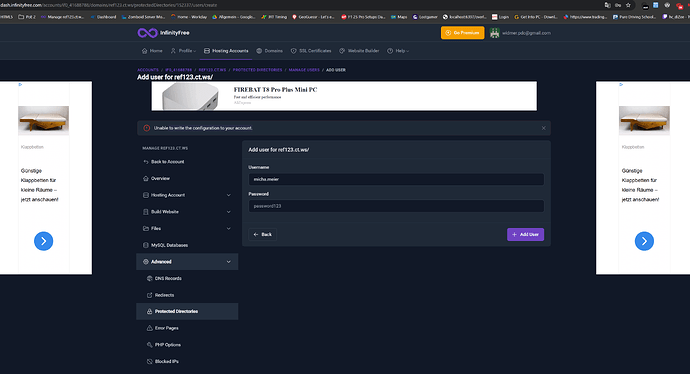
Task: Click the Overview home icon
Action: click(146, 179)
